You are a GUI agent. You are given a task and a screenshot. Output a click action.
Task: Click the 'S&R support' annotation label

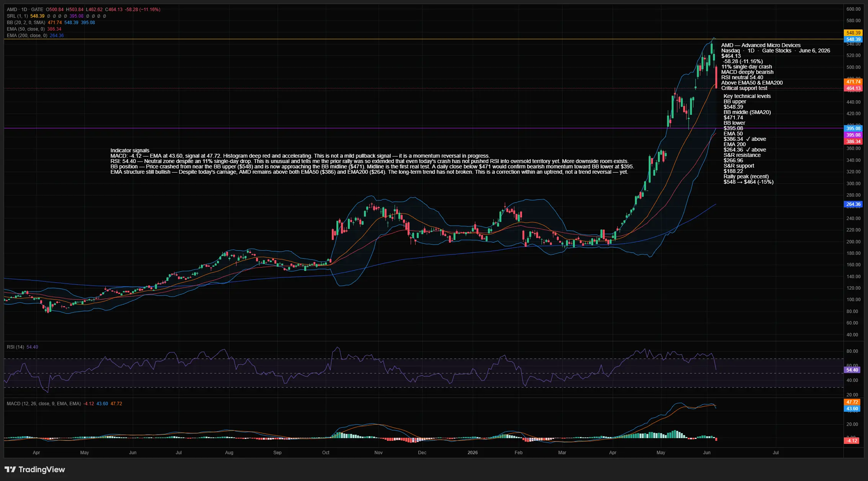[739, 166]
